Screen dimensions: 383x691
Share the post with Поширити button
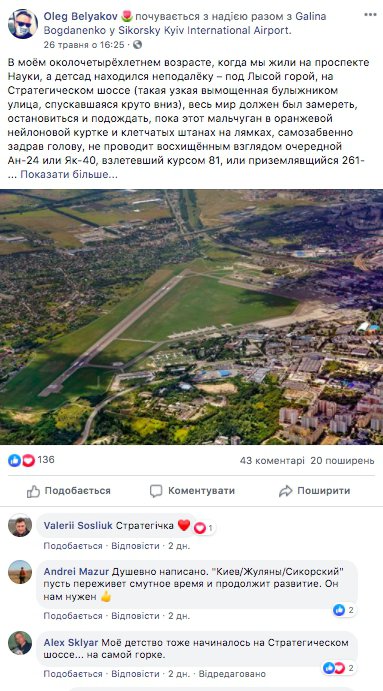[314, 491]
